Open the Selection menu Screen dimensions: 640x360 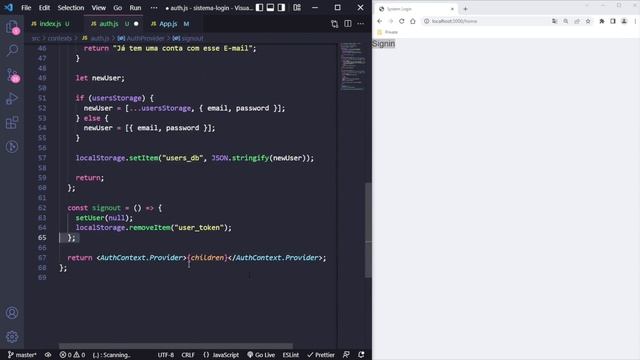(x=71, y=7)
